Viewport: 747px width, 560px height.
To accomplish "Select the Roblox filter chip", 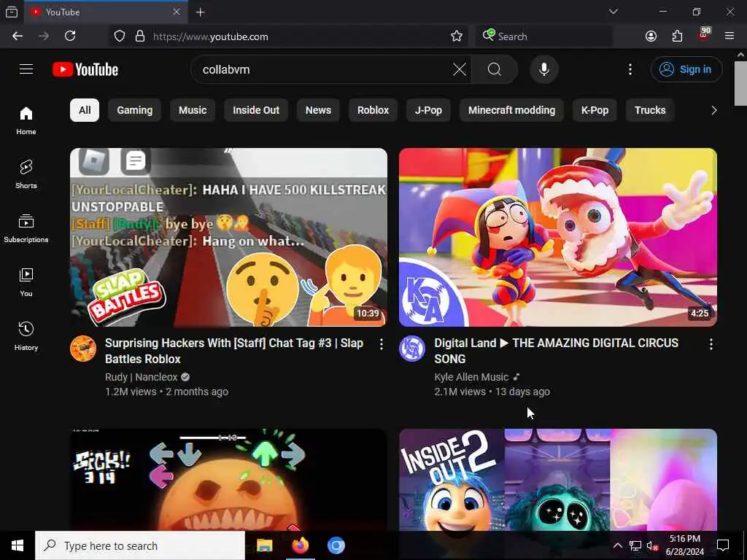I will click(x=373, y=111).
